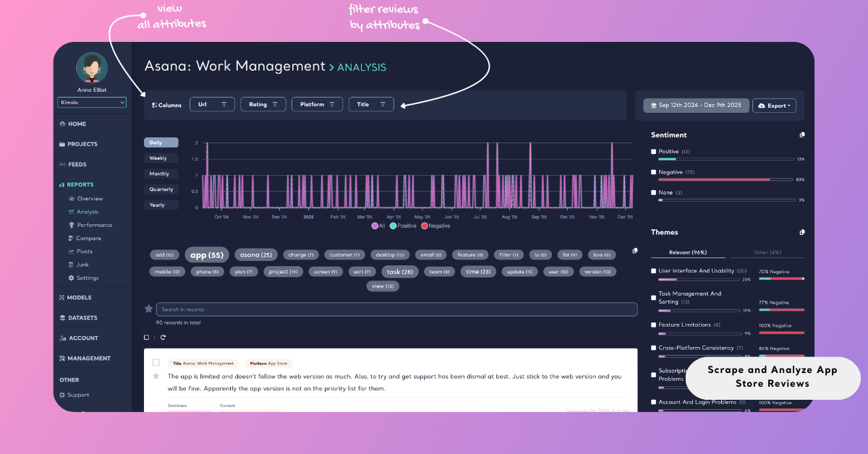The image size is (868, 454).
Task: Open Account in the sidebar
Action: [x=78, y=338]
